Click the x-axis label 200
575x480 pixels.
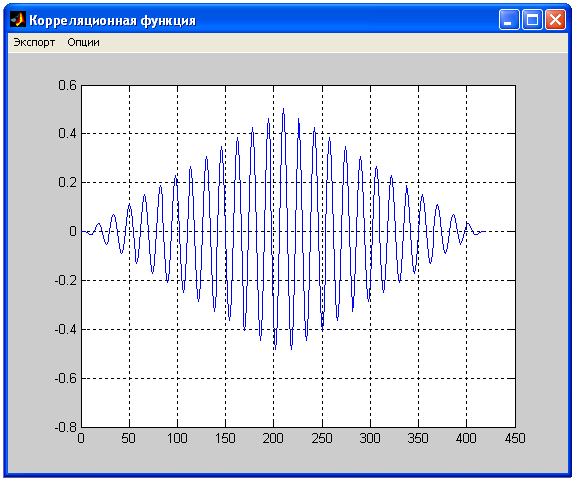coord(273,438)
